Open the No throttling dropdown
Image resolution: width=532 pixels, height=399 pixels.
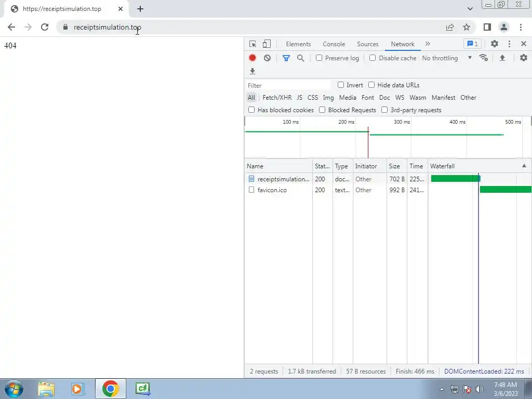pyautogui.click(x=447, y=58)
